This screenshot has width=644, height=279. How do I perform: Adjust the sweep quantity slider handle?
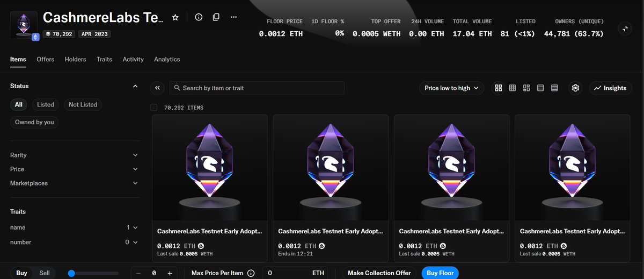pos(71,274)
